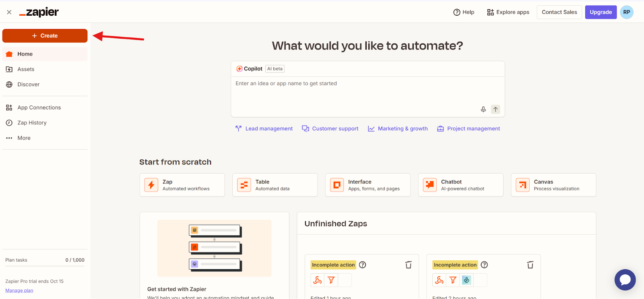The image size is (644, 299).
Task: Open Assets in the sidebar
Action: point(45,69)
